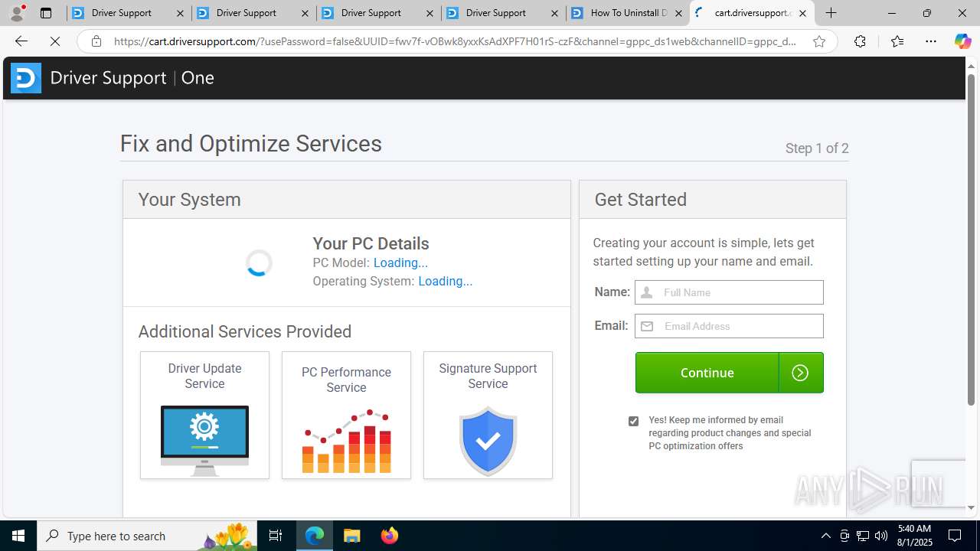Show hidden tray icons chevron

(825, 536)
